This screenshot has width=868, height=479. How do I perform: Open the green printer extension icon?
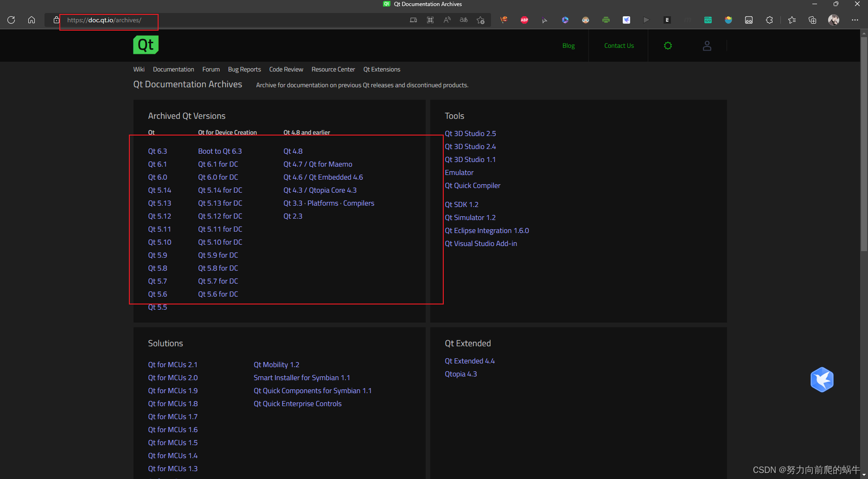[x=606, y=20]
